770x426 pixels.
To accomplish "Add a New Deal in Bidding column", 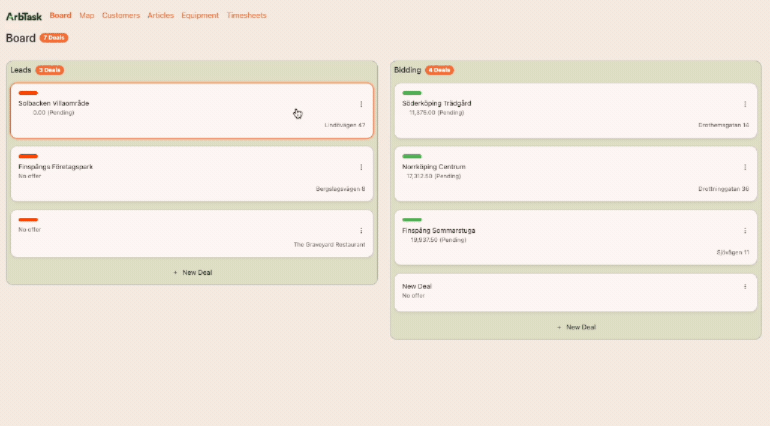I will 576,327.
